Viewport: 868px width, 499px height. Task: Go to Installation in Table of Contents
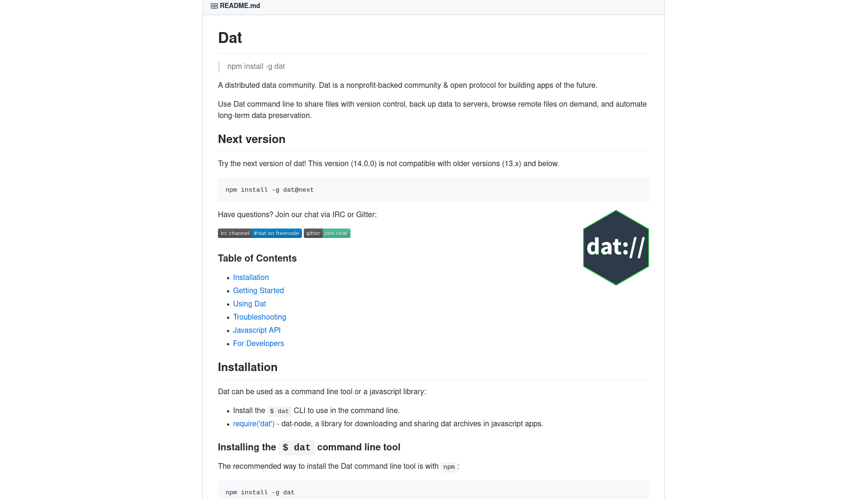[251, 278]
